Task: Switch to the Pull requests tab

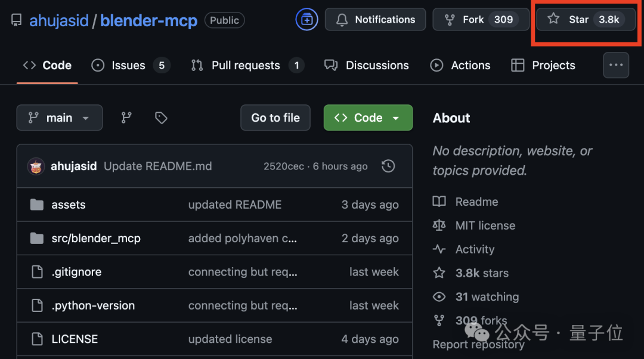Action: (x=245, y=66)
